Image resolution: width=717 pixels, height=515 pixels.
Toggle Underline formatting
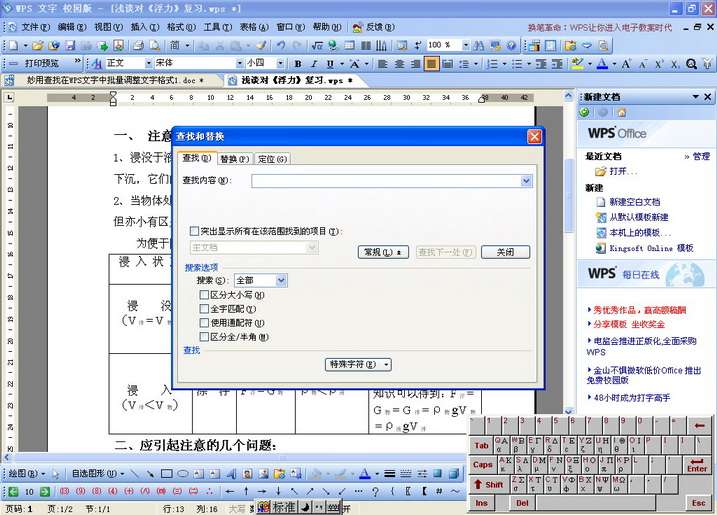(330, 64)
